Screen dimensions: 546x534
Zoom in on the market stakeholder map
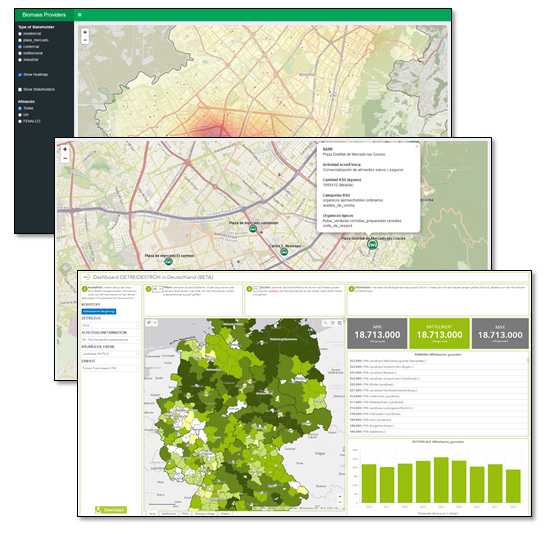(x=65, y=150)
